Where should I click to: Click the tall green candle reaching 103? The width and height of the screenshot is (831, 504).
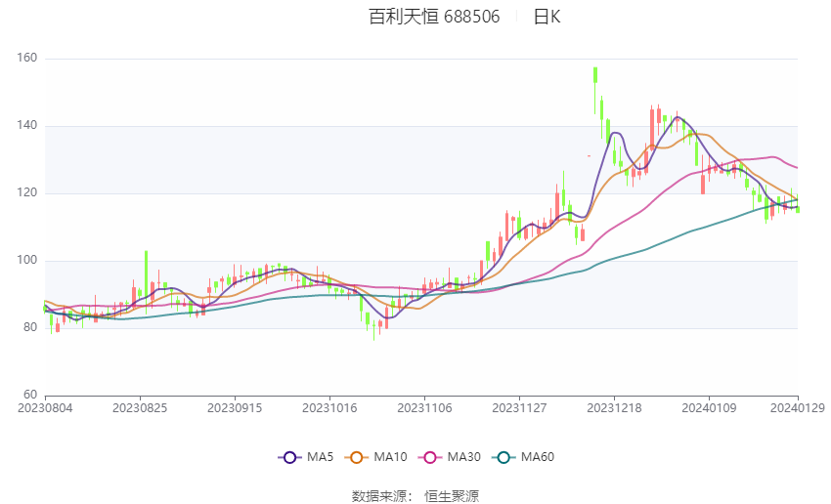click(x=147, y=280)
